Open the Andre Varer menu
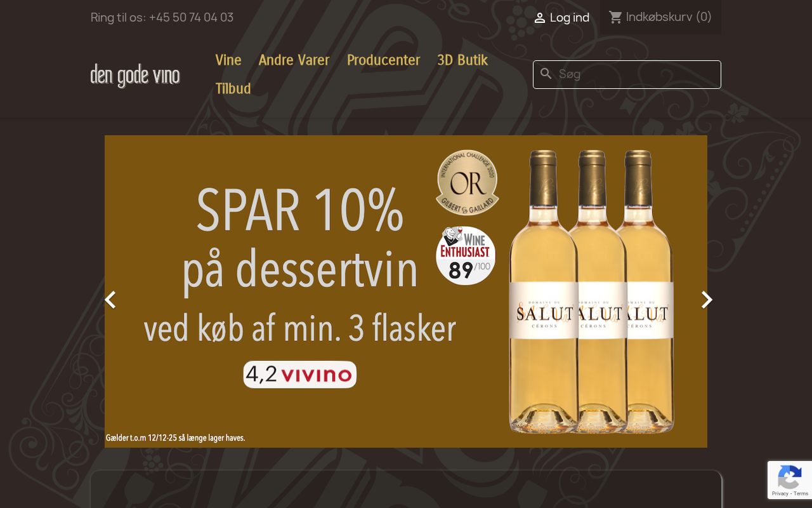The image size is (812, 508). (294, 60)
